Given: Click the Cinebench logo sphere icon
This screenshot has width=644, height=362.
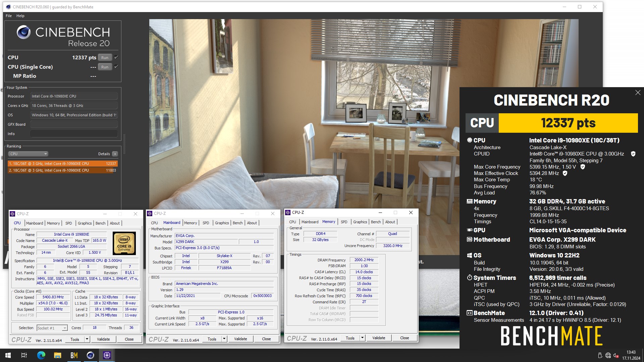Looking at the screenshot, I should pos(24,32).
